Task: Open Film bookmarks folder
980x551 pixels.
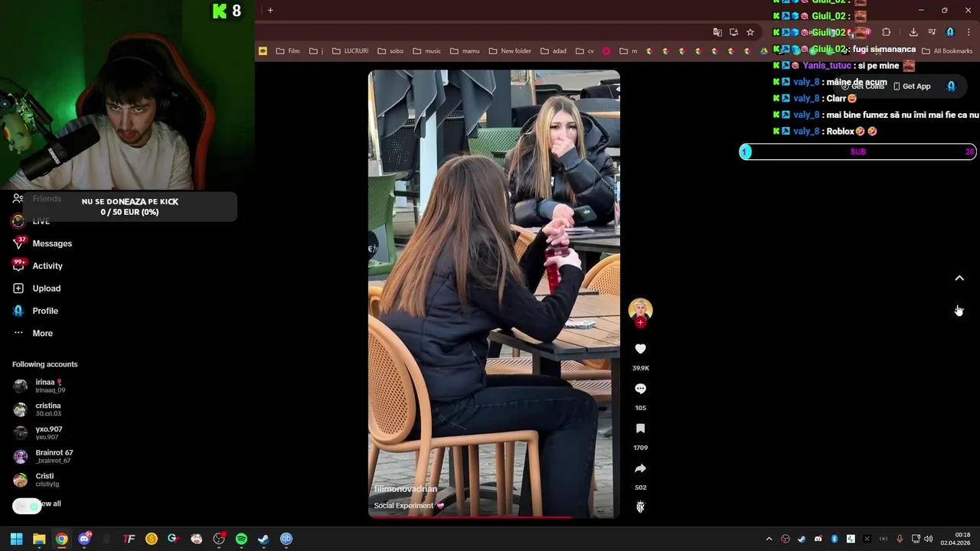Action: coord(288,51)
